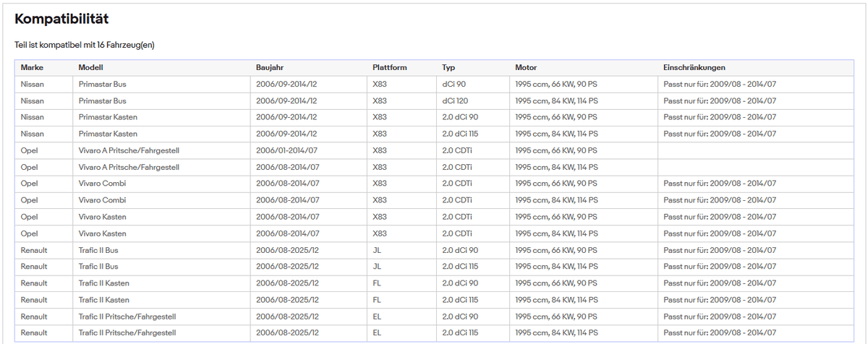Select 'Primastar Bus' model in the dCi 90 row
The image size is (868, 344).
click(102, 84)
